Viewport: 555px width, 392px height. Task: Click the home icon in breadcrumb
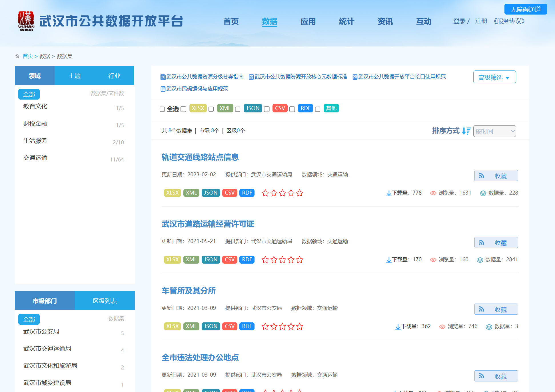click(17, 56)
